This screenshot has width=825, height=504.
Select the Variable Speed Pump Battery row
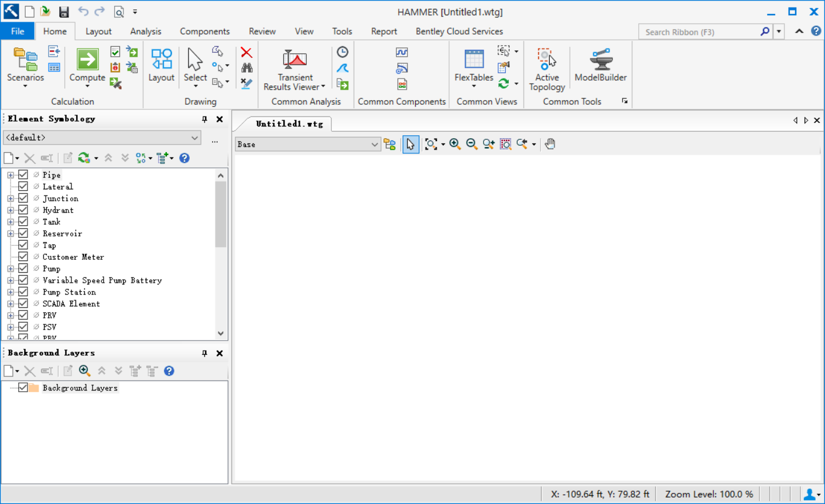[102, 280]
